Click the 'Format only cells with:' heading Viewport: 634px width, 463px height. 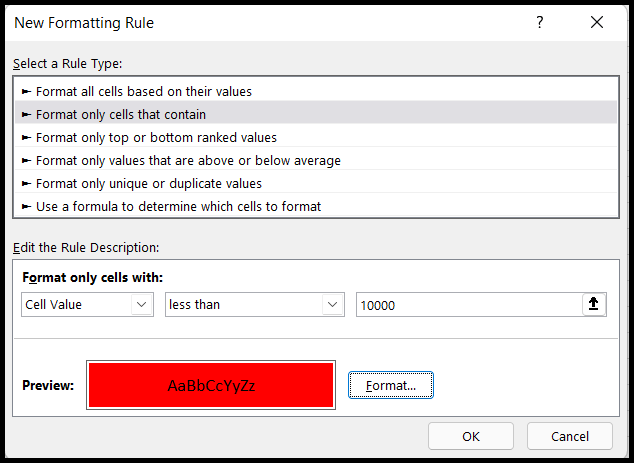[x=91, y=277]
